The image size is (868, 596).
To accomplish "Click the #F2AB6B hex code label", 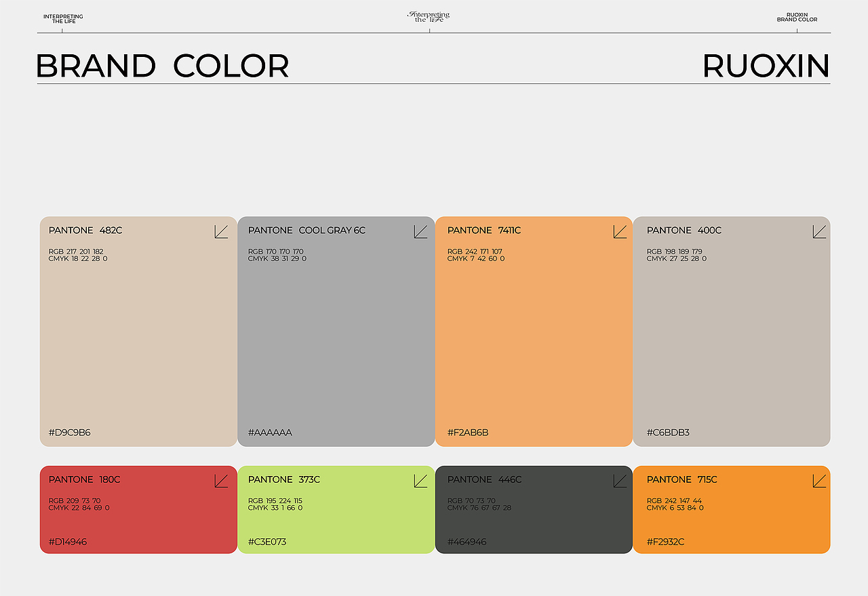I will (468, 433).
